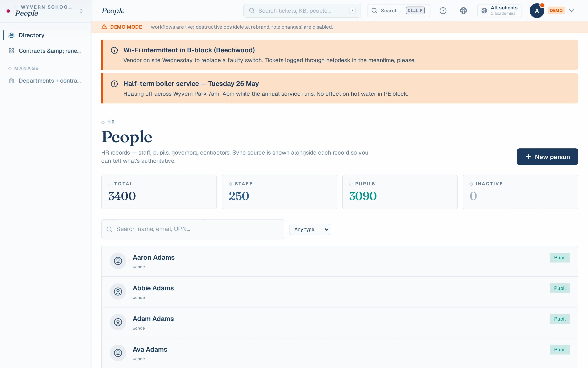Screen dimensions: 588x368
Task: Open Departments + contracts under Manage
Action: pos(46,81)
